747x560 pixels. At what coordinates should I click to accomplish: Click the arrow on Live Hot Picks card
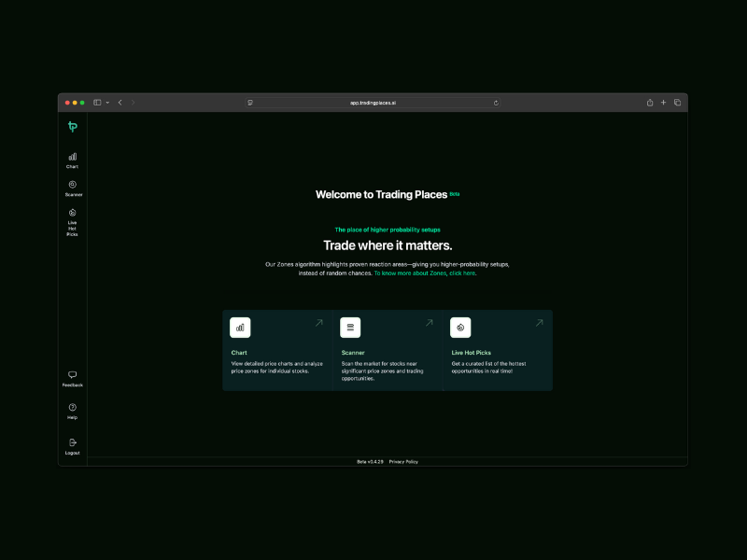coord(540,323)
